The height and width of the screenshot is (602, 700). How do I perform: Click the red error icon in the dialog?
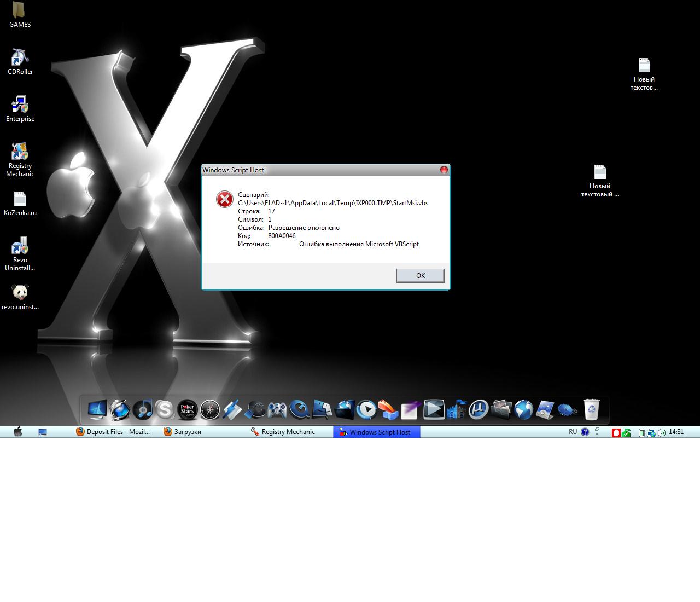[224, 199]
